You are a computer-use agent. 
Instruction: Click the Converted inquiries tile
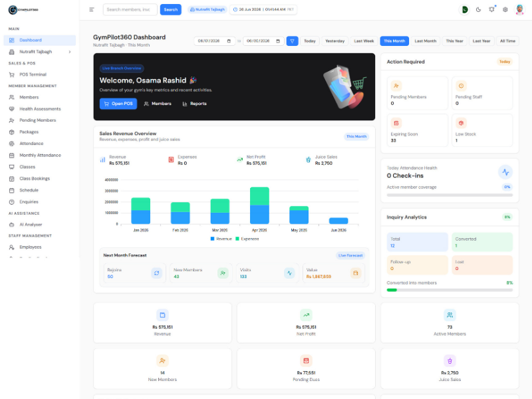coord(482,242)
